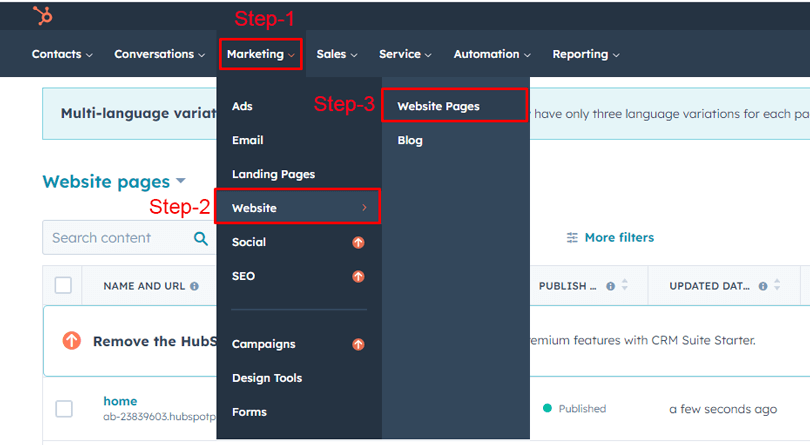810x445 pixels.
Task: Open the Reporting dropdown menu
Action: (x=586, y=54)
